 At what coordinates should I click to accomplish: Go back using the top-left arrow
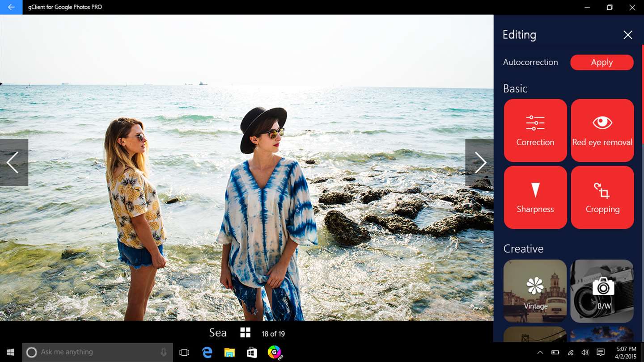pyautogui.click(x=11, y=7)
